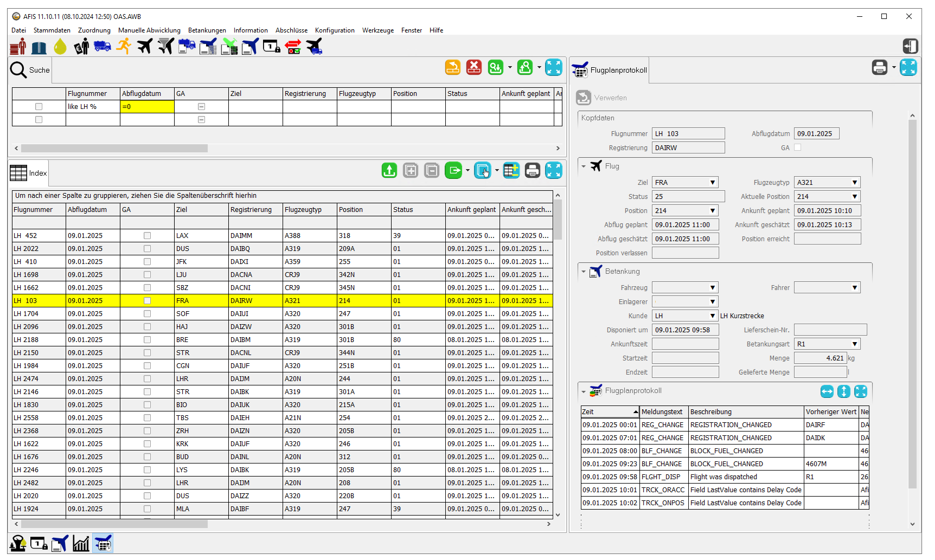
Task: Open the Fahrer dropdown
Action: tap(855, 288)
